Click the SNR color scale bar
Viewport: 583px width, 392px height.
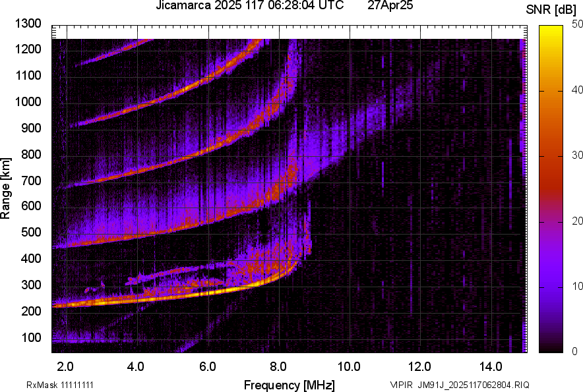[x=551, y=189]
